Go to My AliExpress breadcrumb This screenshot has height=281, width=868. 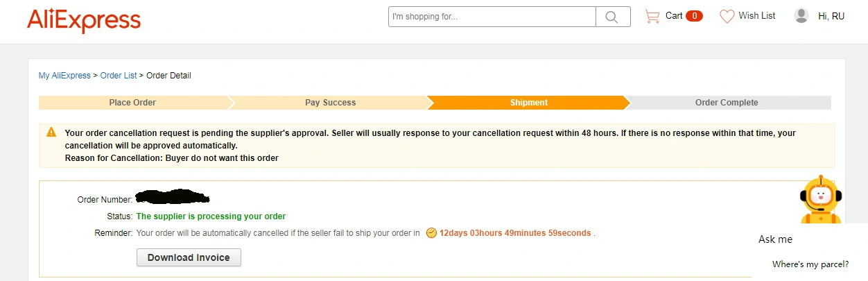[64, 76]
